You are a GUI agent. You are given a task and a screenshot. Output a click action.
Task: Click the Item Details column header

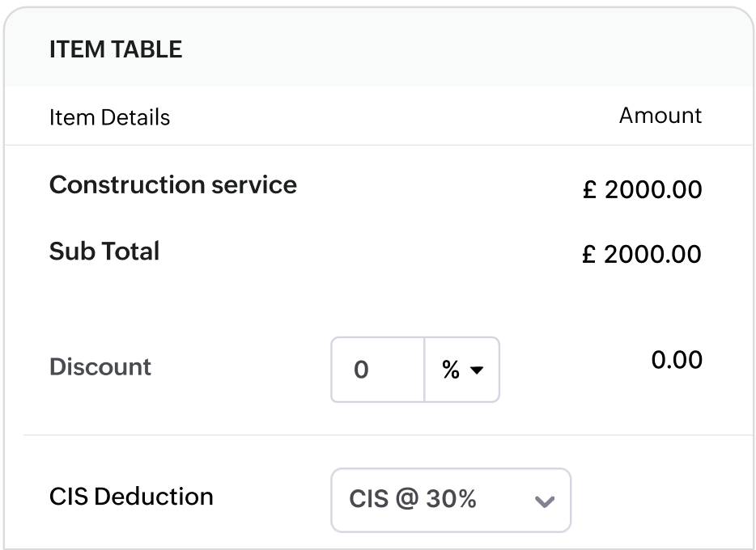point(109,117)
